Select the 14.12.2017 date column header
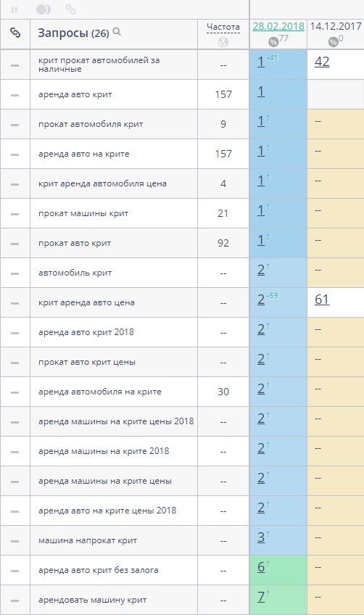 (336, 26)
